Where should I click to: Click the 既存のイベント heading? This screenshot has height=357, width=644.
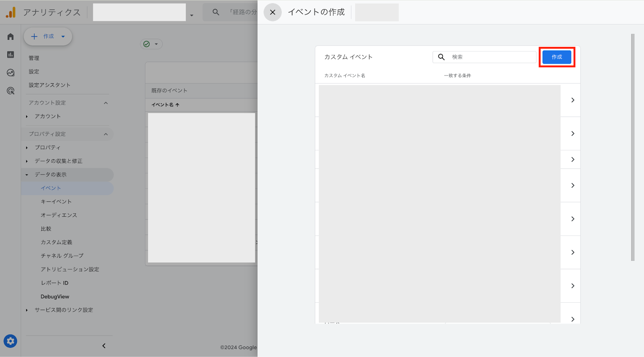pos(169,91)
